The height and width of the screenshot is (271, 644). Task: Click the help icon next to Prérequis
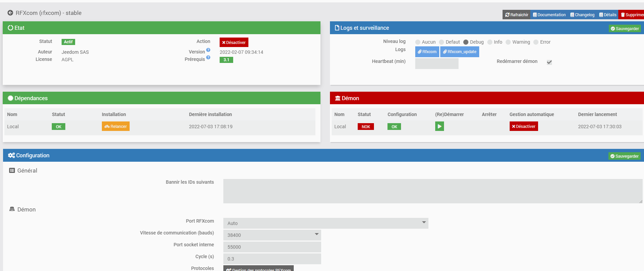[208, 58]
